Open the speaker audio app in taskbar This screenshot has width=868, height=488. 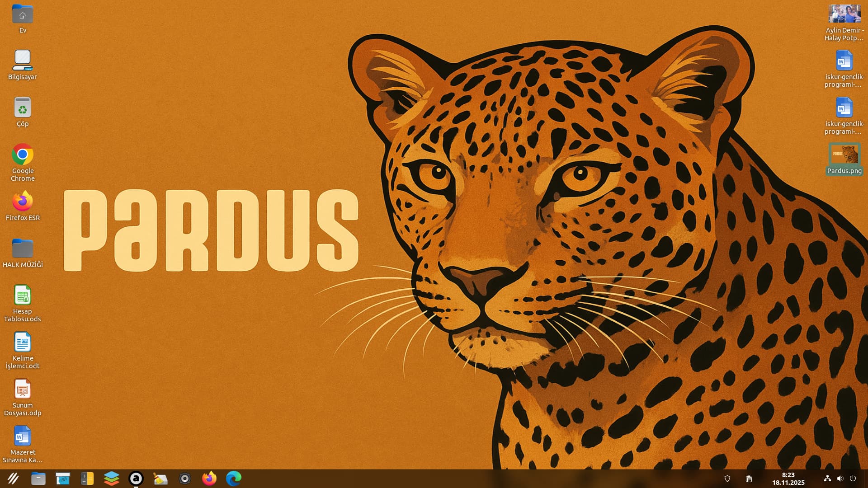pos(184,479)
